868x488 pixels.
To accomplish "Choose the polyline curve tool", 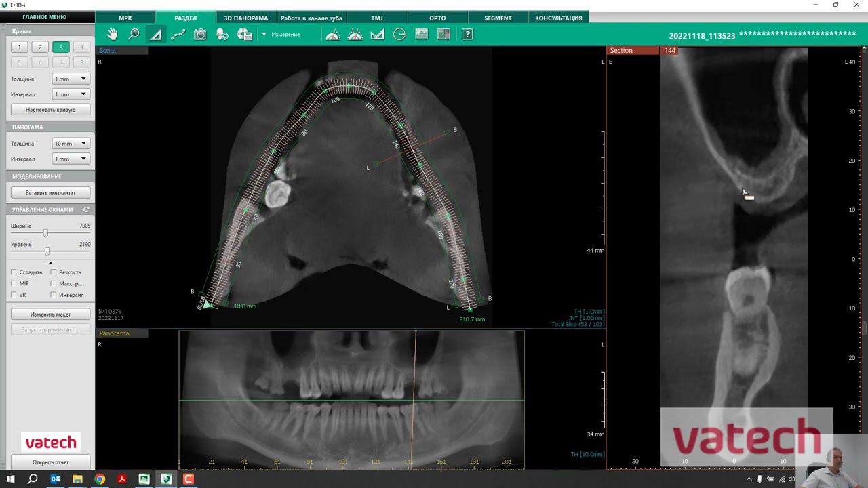I will pos(178,35).
